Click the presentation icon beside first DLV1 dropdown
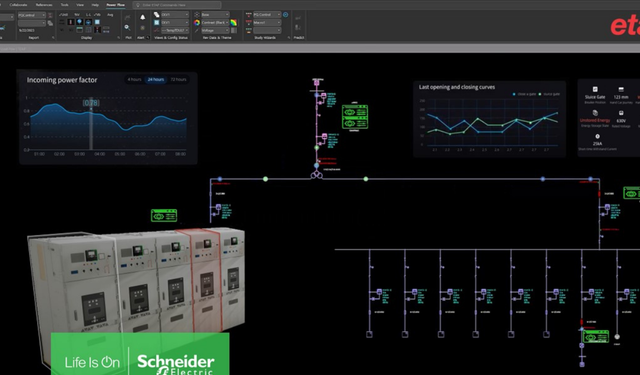Viewport: 640px width, 375px height. pos(156,15)
